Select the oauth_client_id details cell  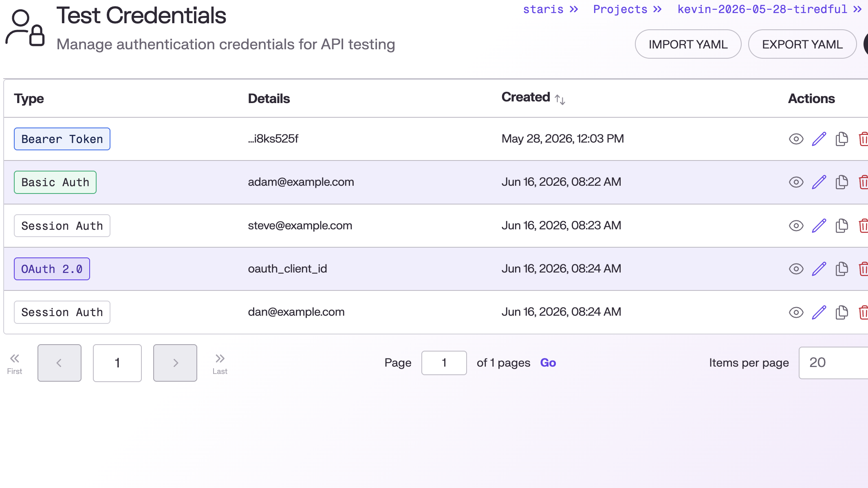click(x=287, y=269)
